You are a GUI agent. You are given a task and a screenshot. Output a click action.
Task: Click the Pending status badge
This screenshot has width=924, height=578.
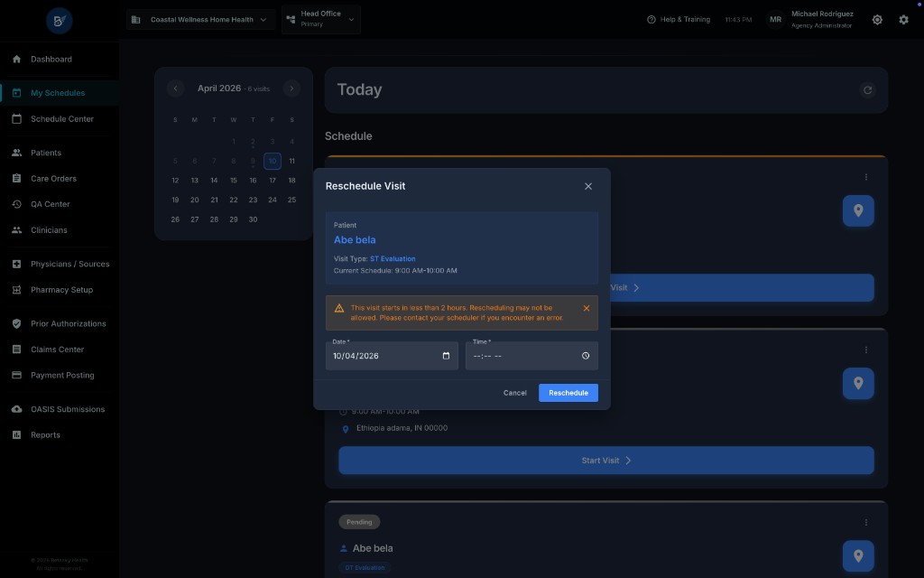point(359,522)
